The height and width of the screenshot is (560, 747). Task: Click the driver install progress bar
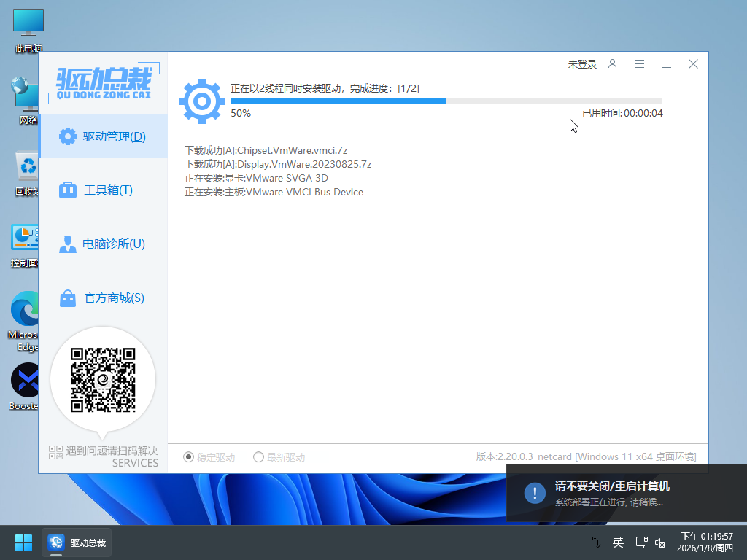click(x=446, y=101)
